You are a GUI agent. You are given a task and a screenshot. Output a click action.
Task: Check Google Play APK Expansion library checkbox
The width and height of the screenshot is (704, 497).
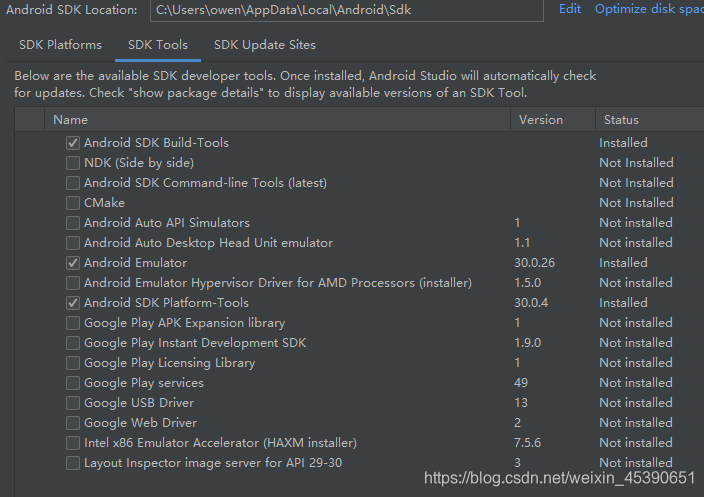coord(73,323)
